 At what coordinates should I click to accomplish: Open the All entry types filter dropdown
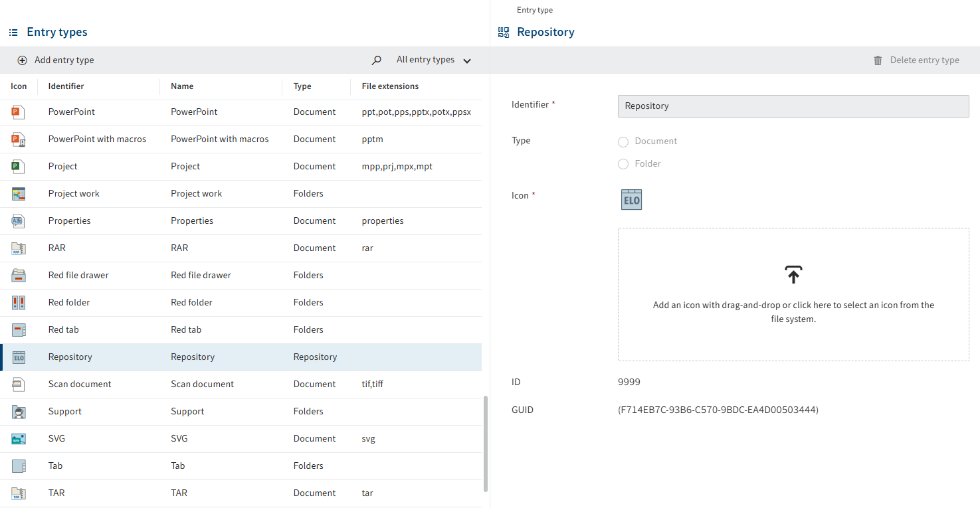(433, 60)
